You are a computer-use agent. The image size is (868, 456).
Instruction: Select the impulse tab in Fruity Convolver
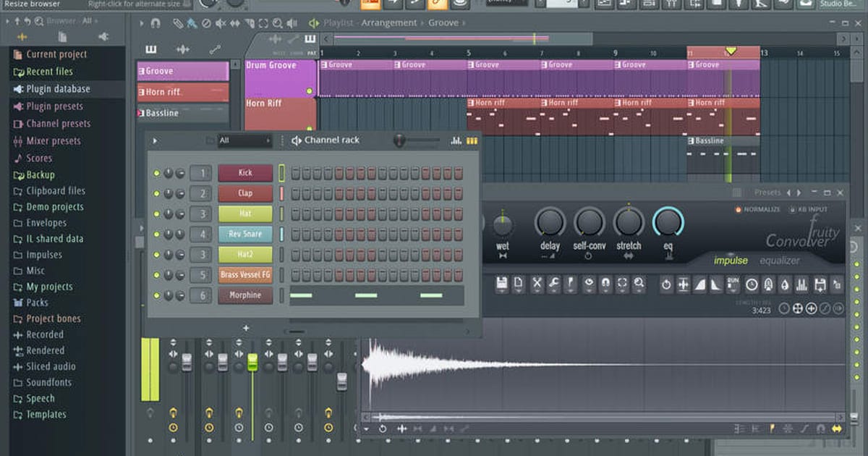tap(731, 259)
